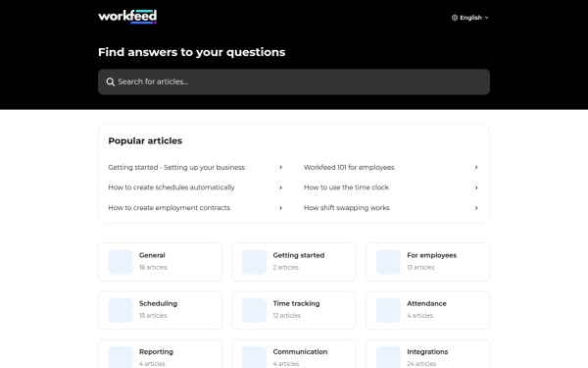
Task: Click the Find answers to your questions heading
Action: pos(192,52)
